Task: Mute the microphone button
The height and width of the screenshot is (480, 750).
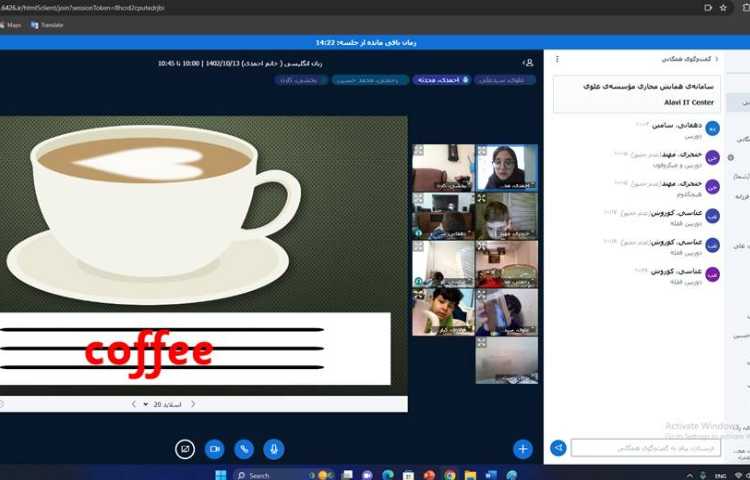Action: 274,449
